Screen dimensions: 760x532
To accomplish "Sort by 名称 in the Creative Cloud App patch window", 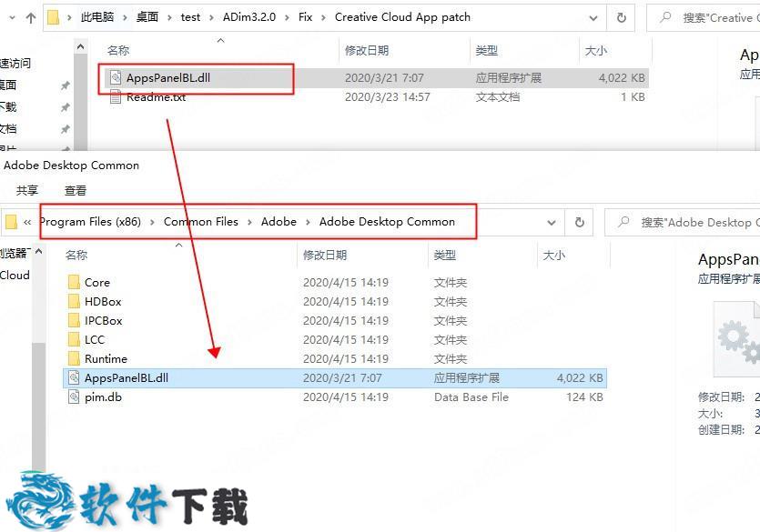I will coord(118,50).
